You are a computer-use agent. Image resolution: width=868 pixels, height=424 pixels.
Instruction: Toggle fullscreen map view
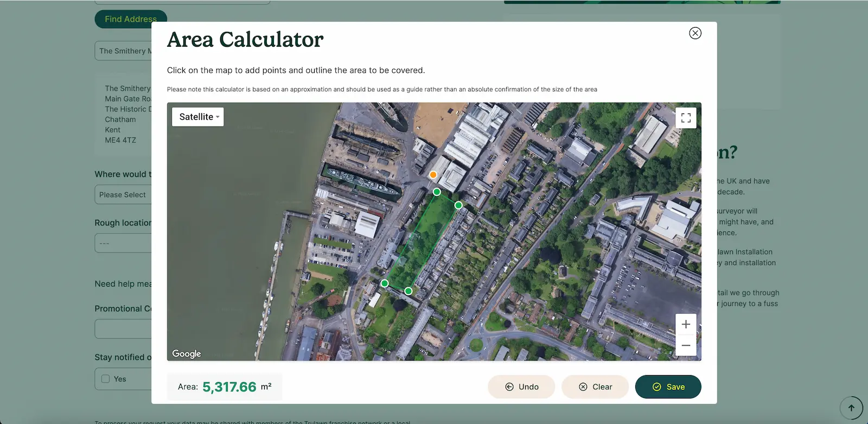[x=686, y=117]
